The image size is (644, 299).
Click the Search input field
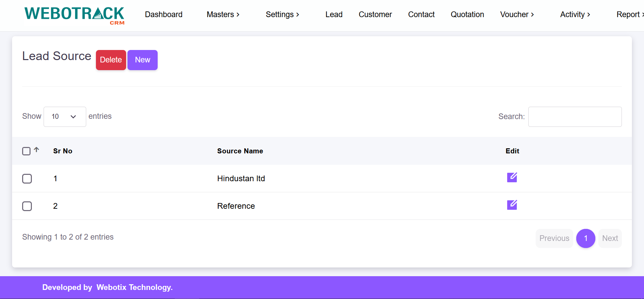click(x=575, y=116)
